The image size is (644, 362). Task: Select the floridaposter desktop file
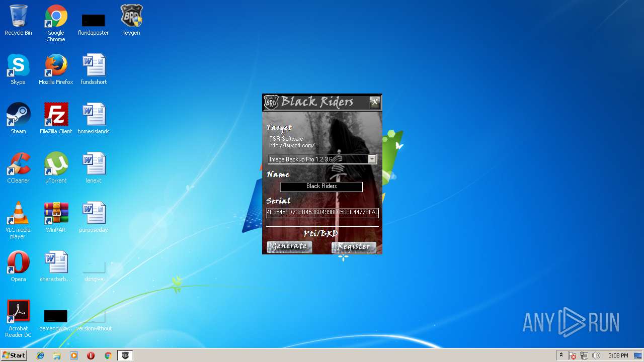(94, 23)
